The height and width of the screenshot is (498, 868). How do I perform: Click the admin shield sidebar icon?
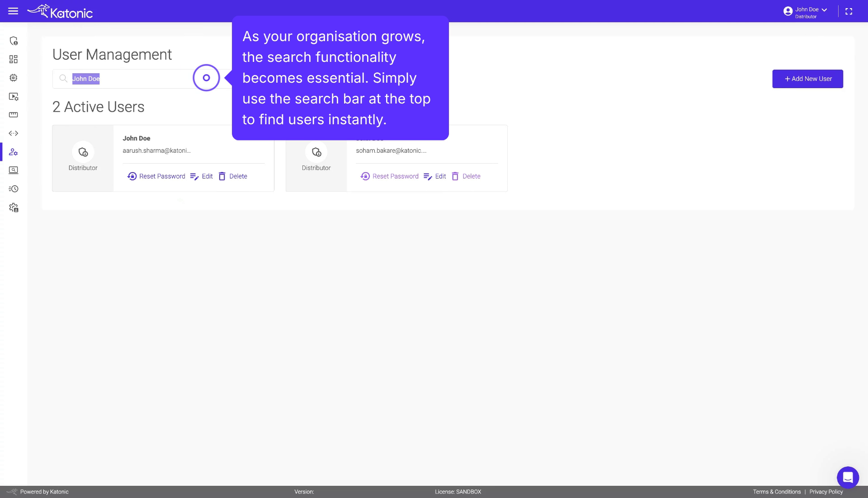14,41
